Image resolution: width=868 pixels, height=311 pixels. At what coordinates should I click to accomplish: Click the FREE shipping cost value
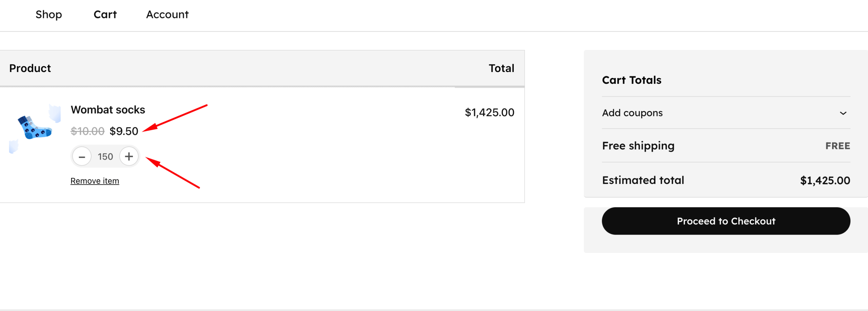[x=837, y=146]
